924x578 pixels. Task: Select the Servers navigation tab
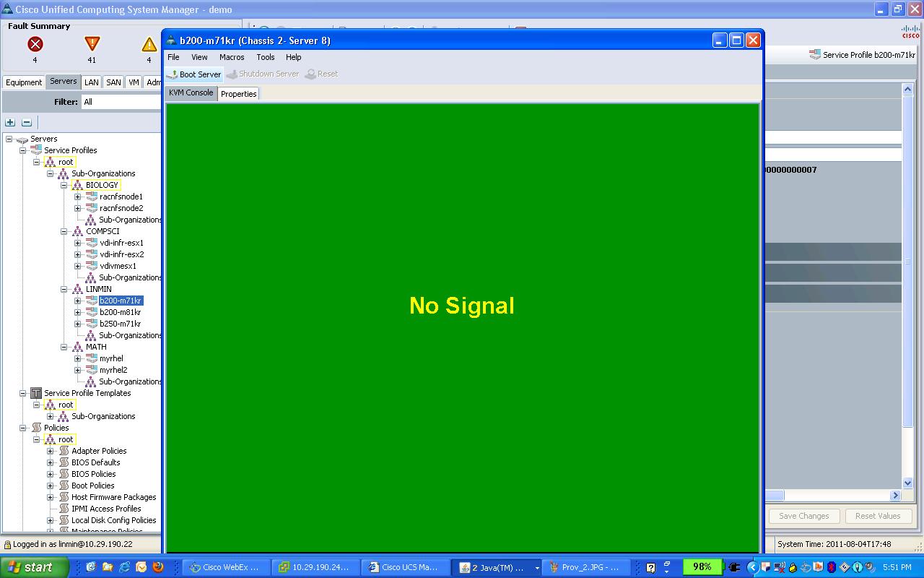pyautogui.click(x=63, y=82)
